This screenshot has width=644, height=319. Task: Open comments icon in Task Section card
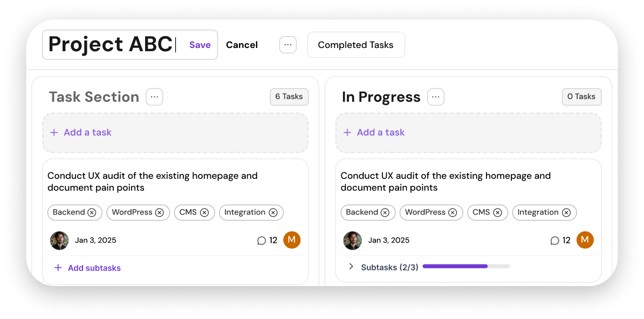click(x=262, y=240)
